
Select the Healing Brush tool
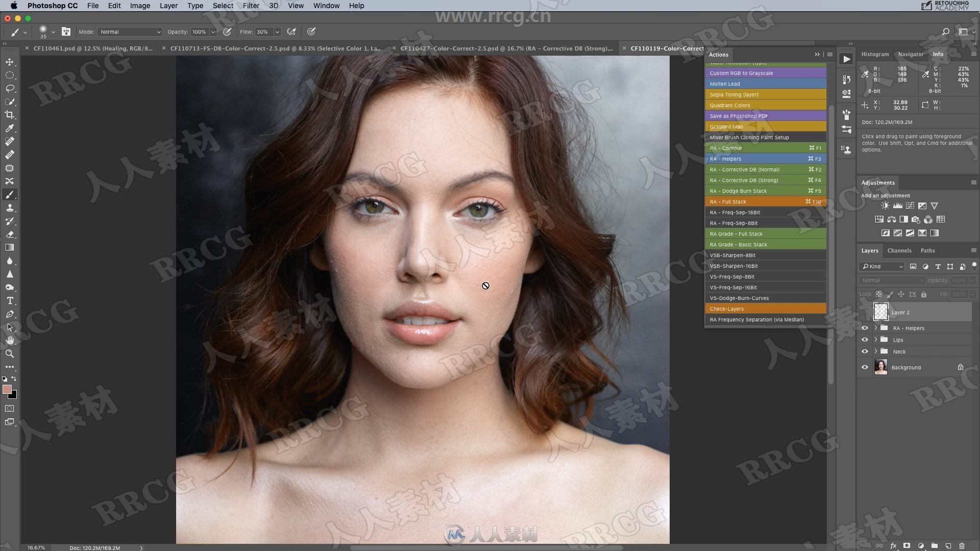[10, 155]
